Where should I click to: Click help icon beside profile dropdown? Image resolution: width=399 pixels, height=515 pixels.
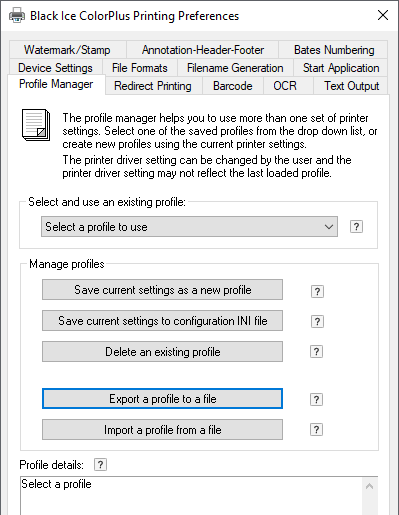click(x=356, y=227)
